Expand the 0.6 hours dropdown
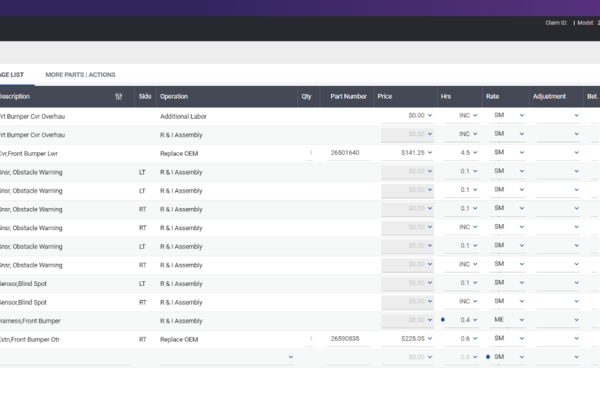This screenshot has height=400, width=600. (x=475, y=339)
